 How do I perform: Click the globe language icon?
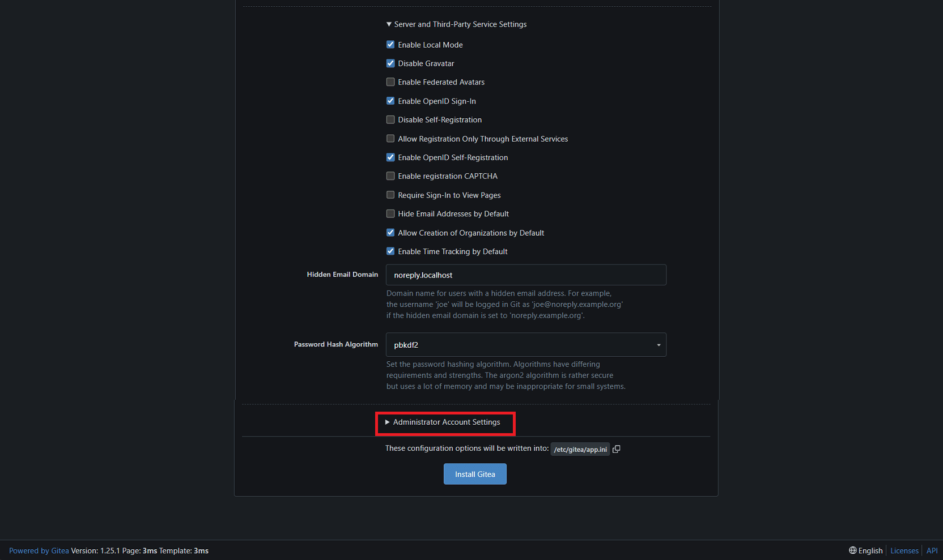[x=852, y=550]
